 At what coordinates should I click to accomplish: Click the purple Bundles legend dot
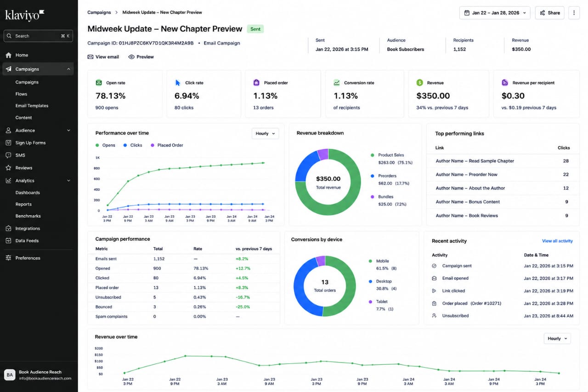click(372, 197)
